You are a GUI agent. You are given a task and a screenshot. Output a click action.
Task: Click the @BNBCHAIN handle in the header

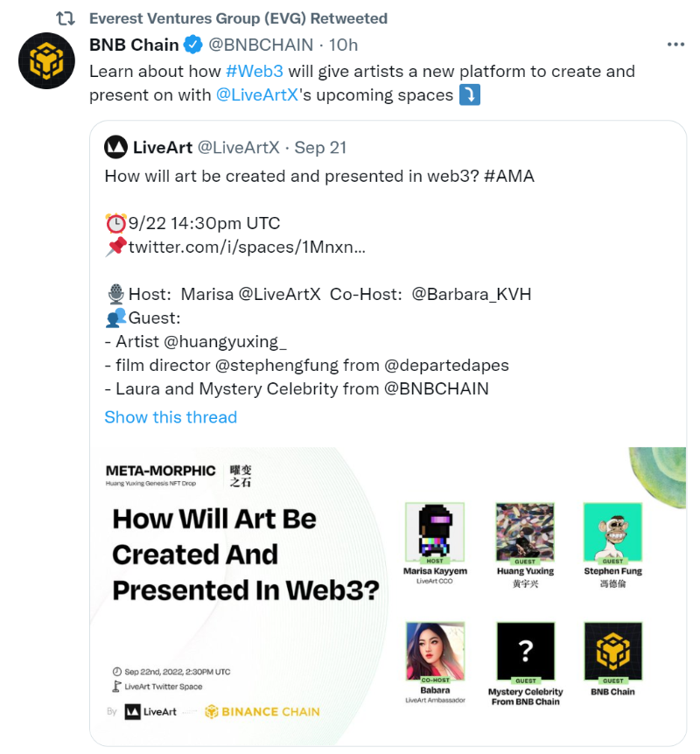click(261, 45)
